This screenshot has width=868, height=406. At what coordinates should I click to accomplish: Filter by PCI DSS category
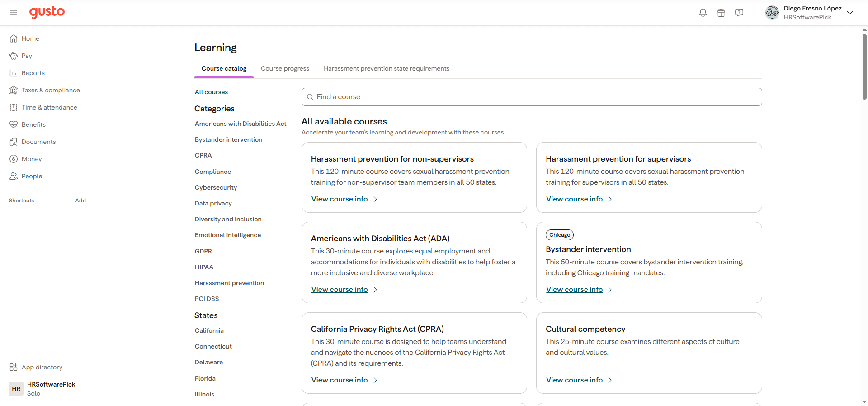(207, 299)
